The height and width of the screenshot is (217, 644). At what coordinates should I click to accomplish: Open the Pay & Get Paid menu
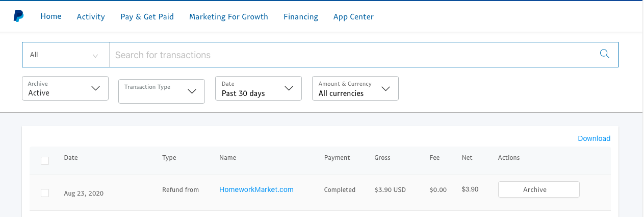147,17
